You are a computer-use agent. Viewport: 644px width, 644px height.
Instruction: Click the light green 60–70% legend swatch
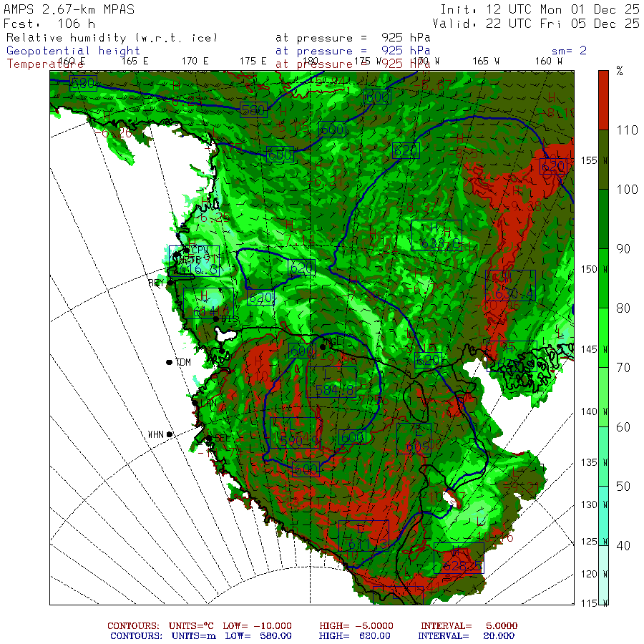pyautogui.click(x=603, y=396)
